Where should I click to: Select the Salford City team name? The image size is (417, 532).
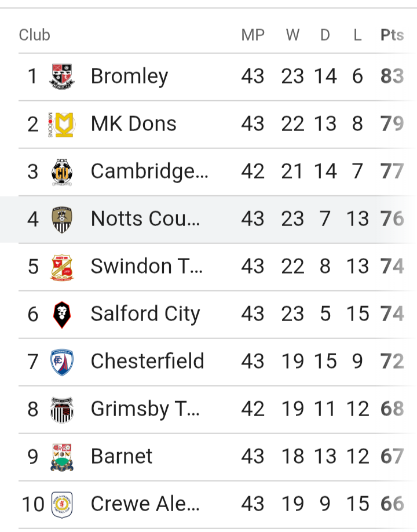[x=145, y=314]
